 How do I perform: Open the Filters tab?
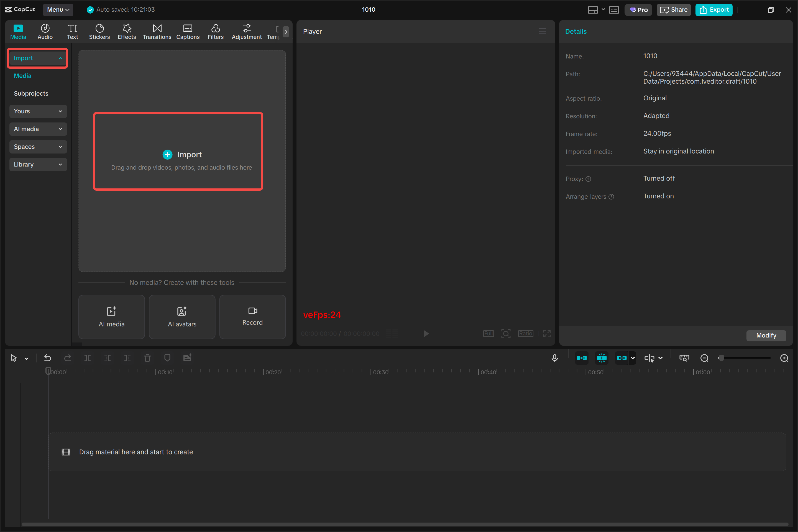click(x=216, y=32)
